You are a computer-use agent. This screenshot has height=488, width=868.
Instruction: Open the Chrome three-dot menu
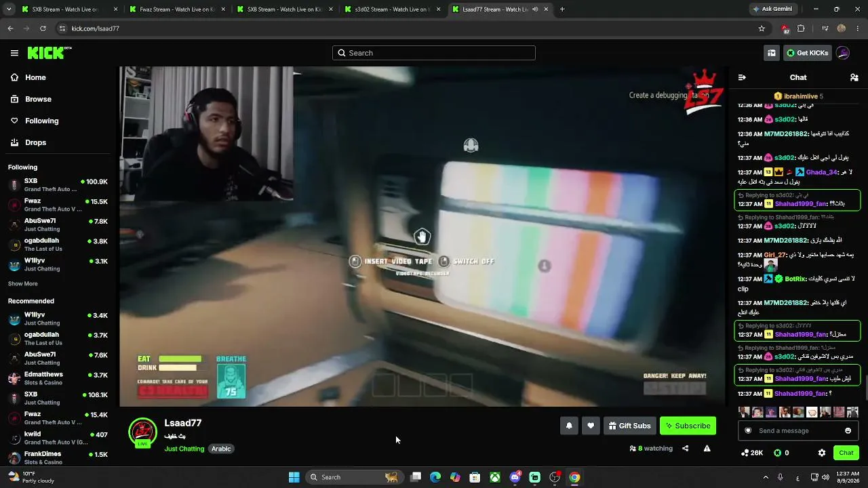pos(858,28)
